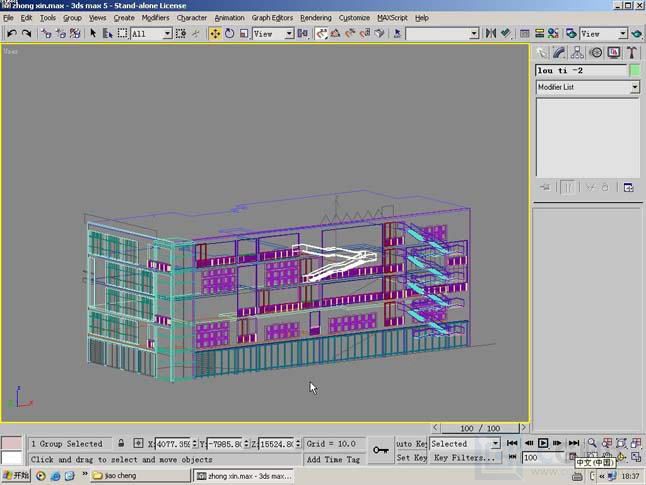The width and height of the screenshot is (646, 485).
Task: Toggle 3D Snap in the toolbar
Action: click(321, 33)
